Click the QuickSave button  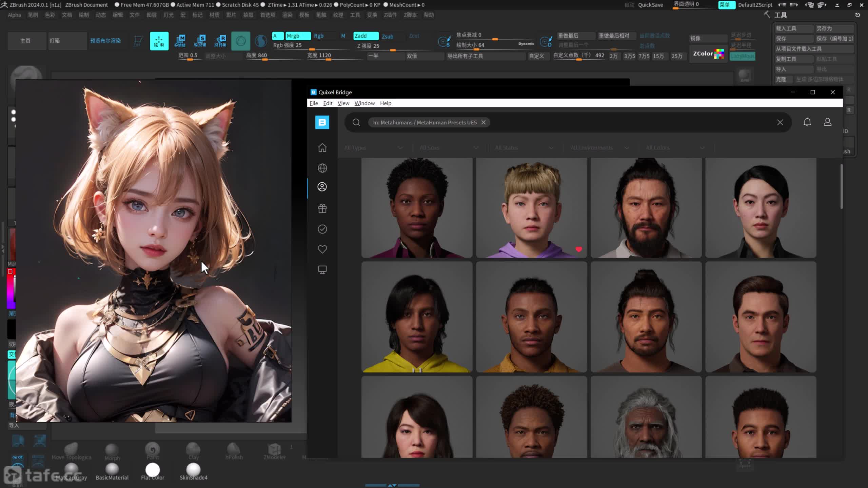pos(650,5)
